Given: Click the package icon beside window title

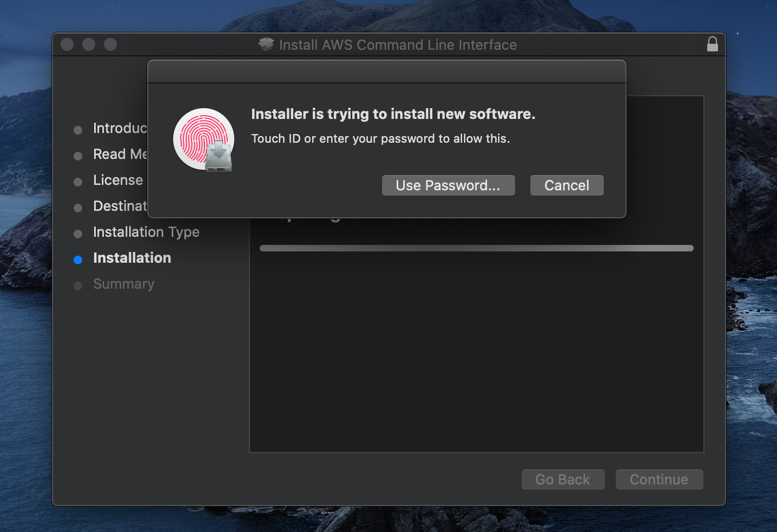Looking at the screenshot, I should [266, 44].
